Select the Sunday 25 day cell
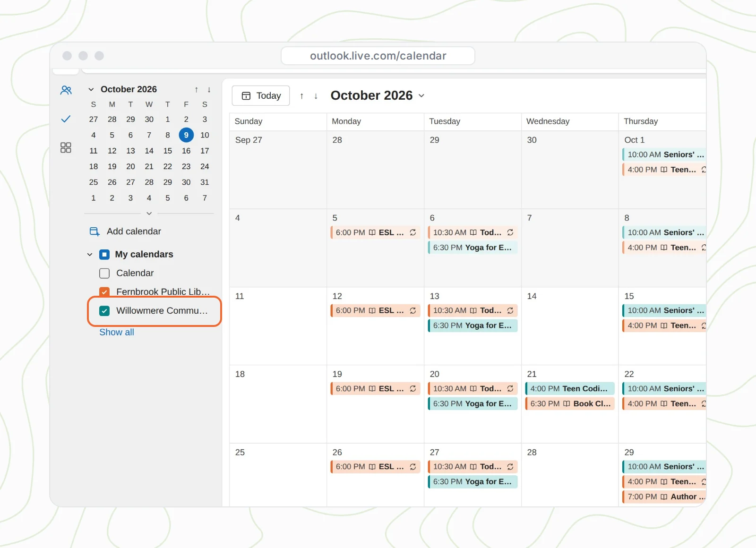 pyautogui.click(x=278, y=475)
